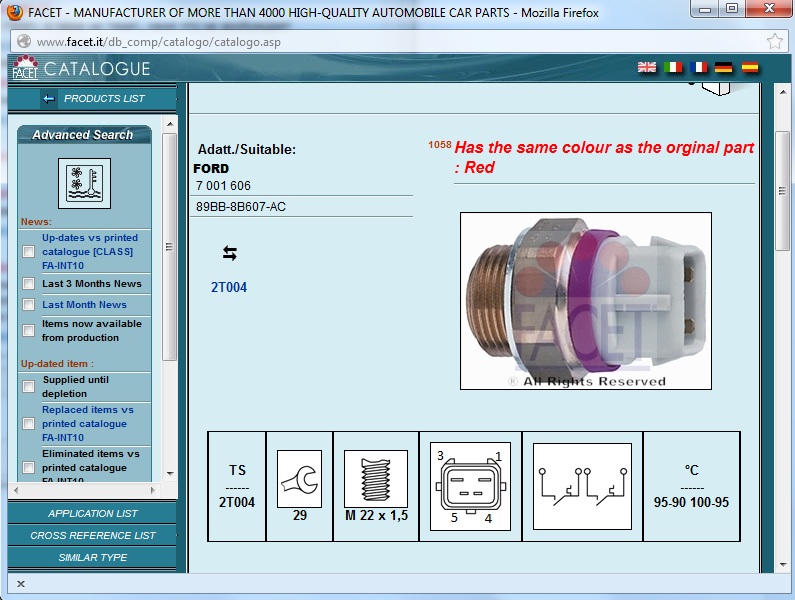Choose the Spanish flag language

750,67
